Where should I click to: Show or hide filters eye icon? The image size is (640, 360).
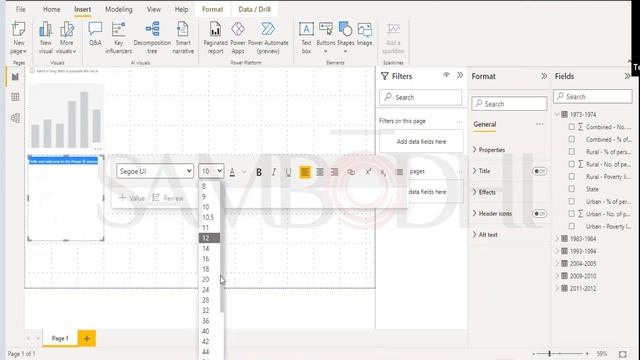[446, 75]
